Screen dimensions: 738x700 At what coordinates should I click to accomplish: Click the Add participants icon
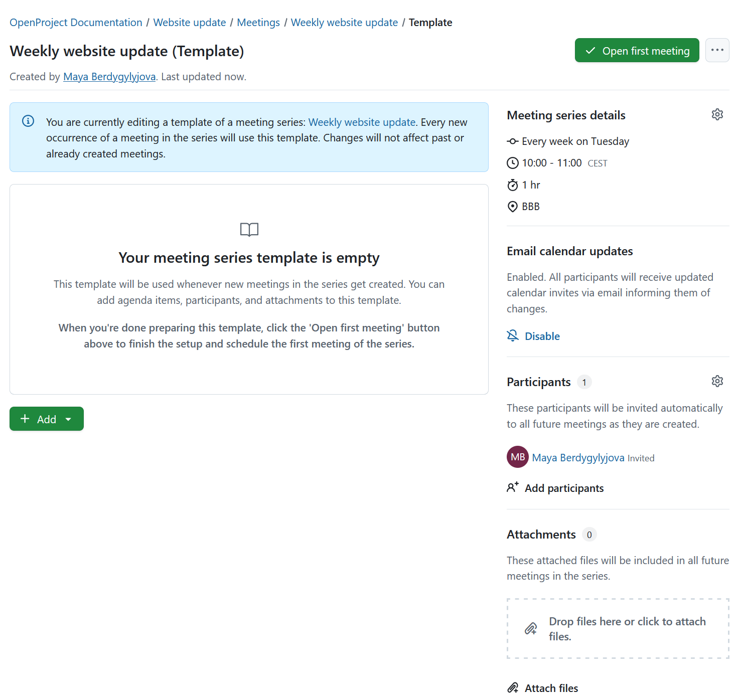pyautogui.click(x=512, y=487)
